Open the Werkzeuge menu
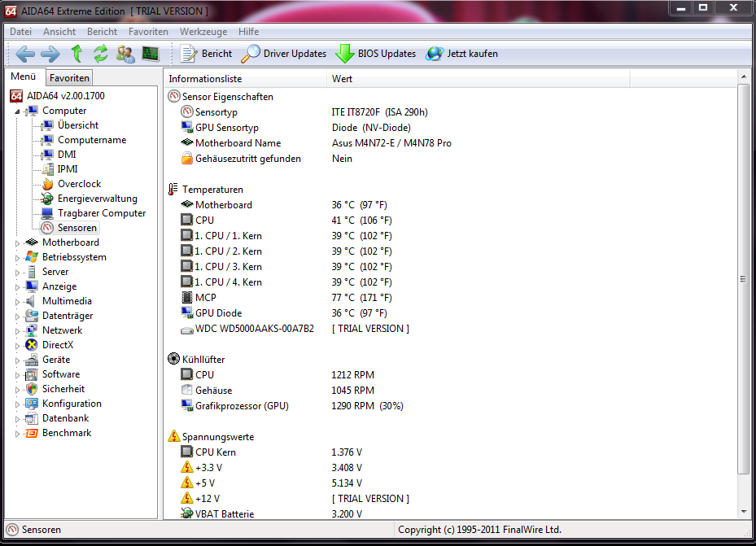 click(203, 31)
